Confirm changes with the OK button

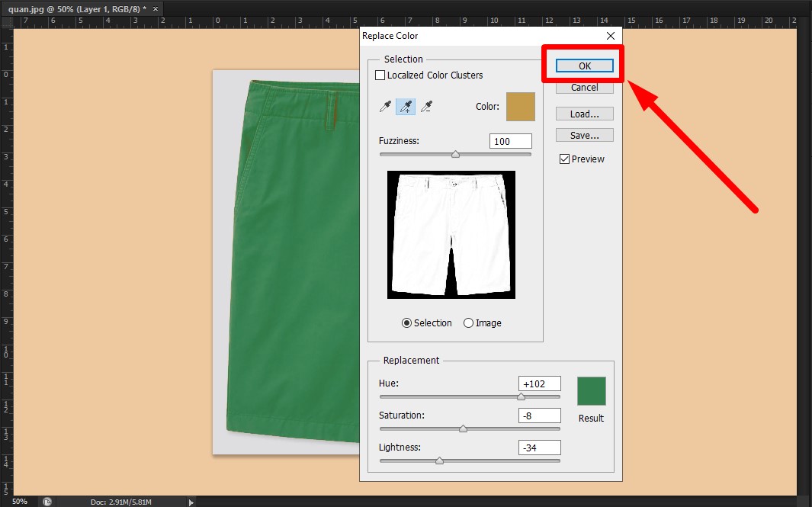(583, 66)
